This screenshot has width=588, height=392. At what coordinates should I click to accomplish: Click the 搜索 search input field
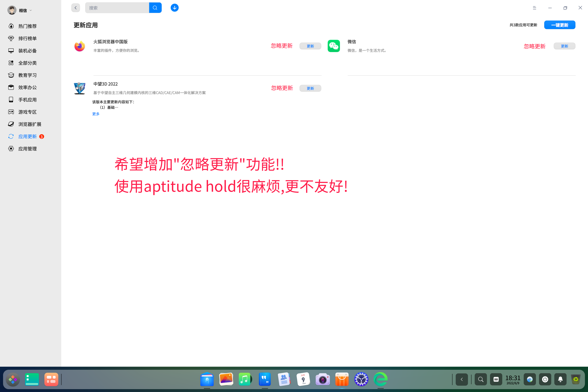tap(117, 8)
